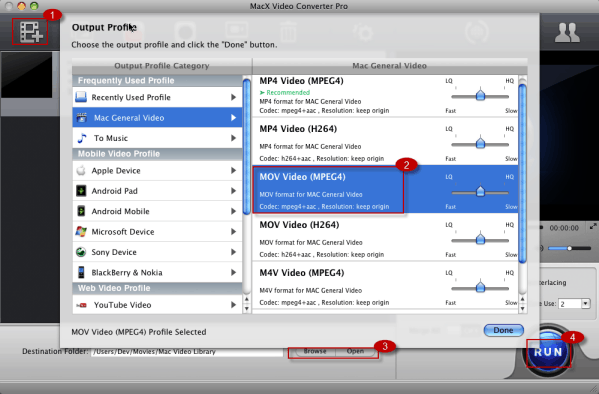Click profile list scroll-down arrow
599x394 pixels.
point(522,308)
